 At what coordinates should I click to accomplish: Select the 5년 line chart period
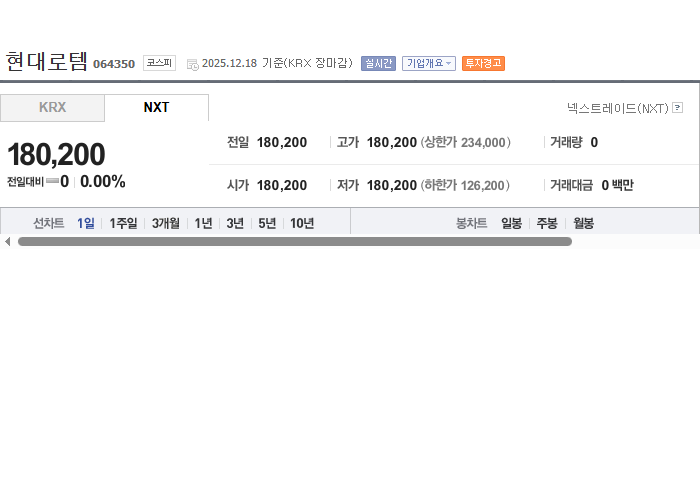point(267,223)
